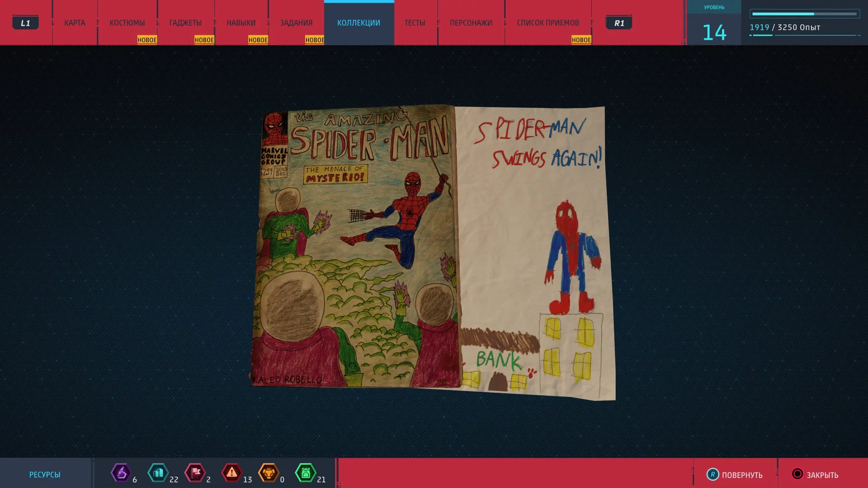Open the ГАДЖЕТЫ tab

coord(186,23)
